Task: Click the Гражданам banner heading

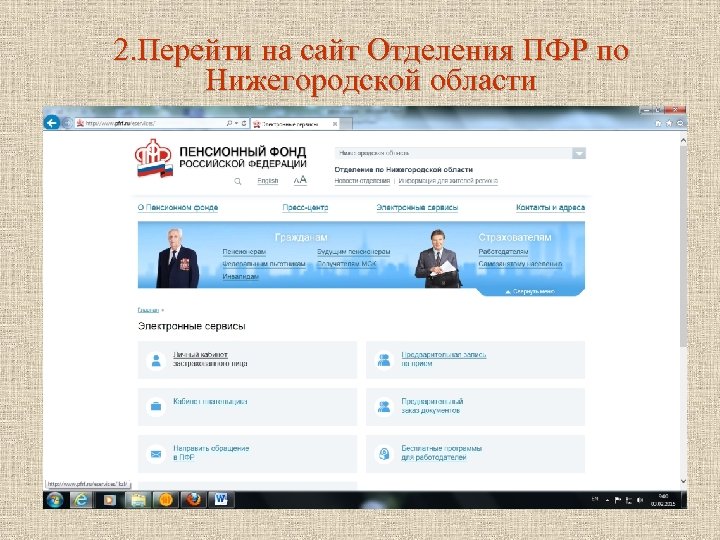Action: pyautogui.click(x=301, y=237)
